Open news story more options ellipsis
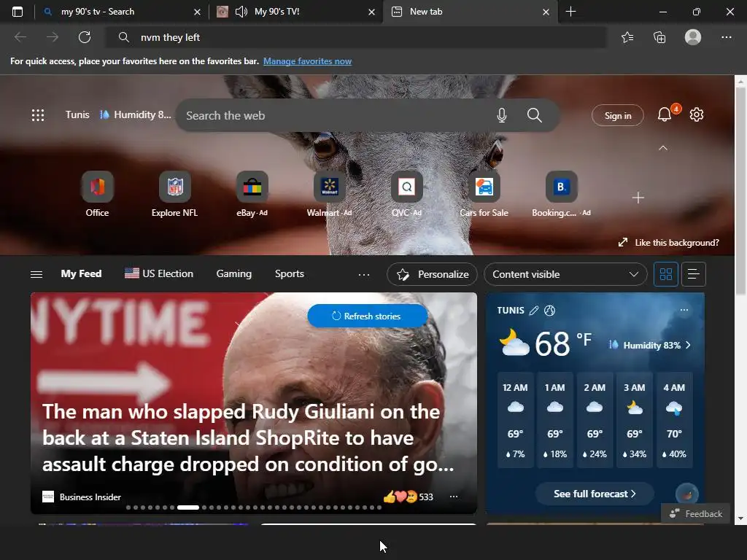This screenshot has height=560, width=747. pyautogui.click(x=454, y=497)
